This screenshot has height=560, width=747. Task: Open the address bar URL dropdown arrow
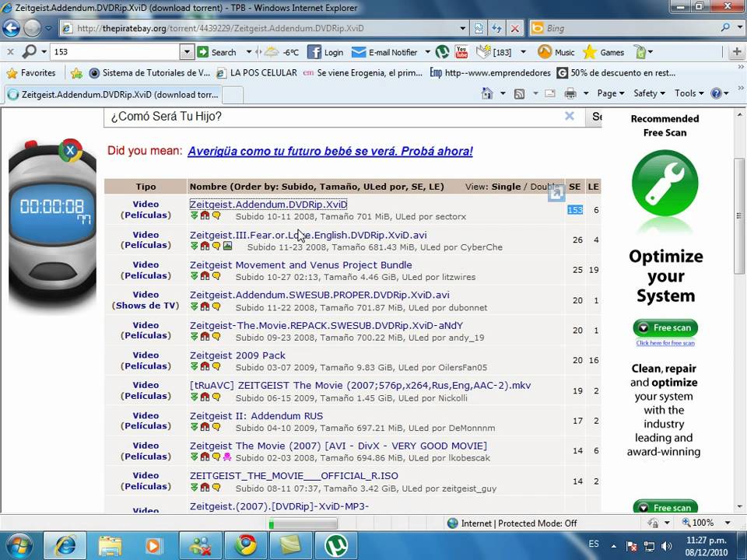tap(462, 28)
